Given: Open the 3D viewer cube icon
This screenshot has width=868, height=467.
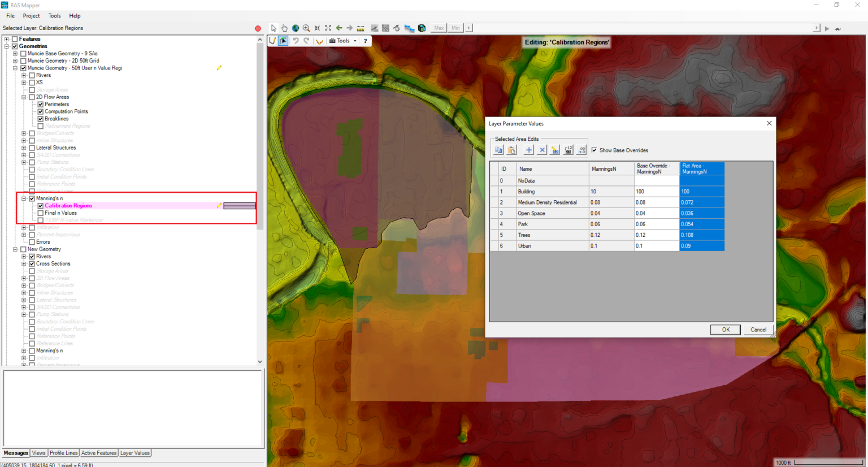Looking at the screenshot, I should tap(422, 28).
